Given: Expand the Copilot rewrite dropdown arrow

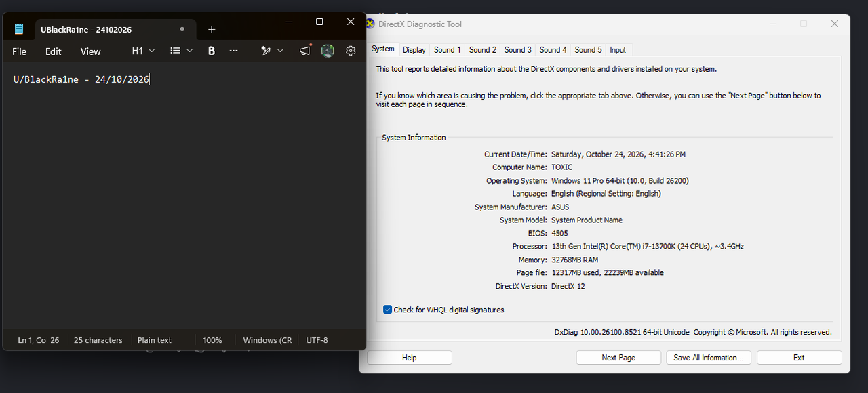Looking at the screenshot, I should [x=280, y=51].
